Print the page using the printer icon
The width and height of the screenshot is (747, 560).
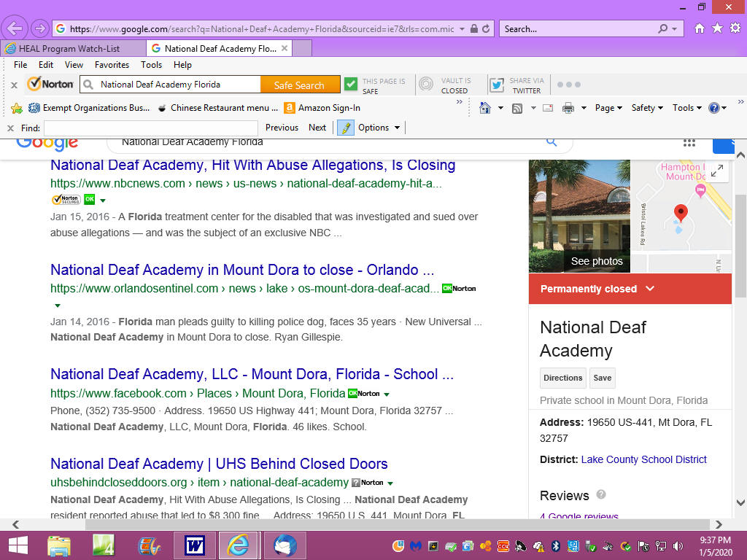click(x=568, y=108)
